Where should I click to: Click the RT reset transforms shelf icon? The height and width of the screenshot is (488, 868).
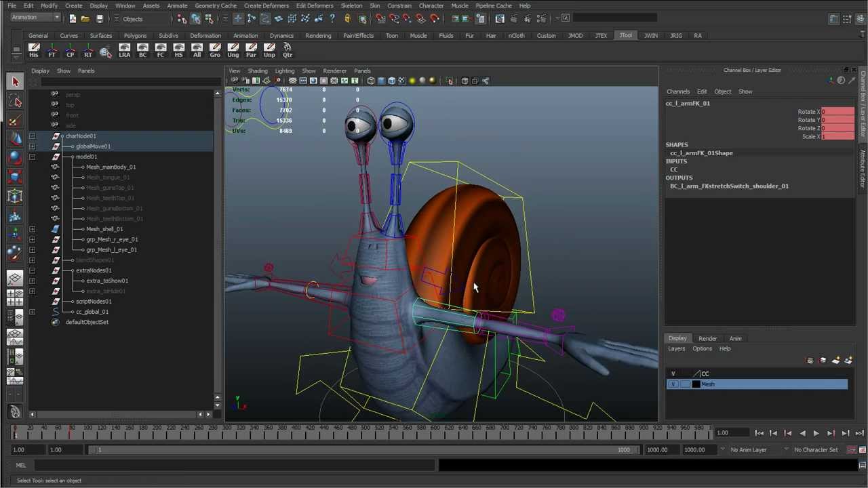tap(88, 50)
